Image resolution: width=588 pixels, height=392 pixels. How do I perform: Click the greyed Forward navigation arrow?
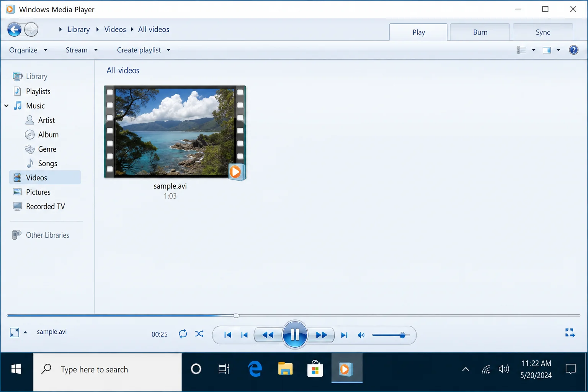point(31,29)
